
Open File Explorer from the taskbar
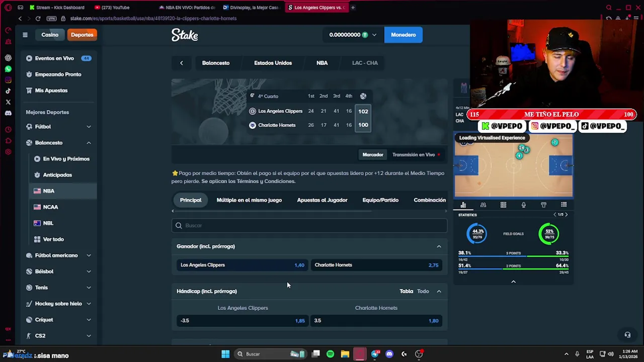click(345, 354)
